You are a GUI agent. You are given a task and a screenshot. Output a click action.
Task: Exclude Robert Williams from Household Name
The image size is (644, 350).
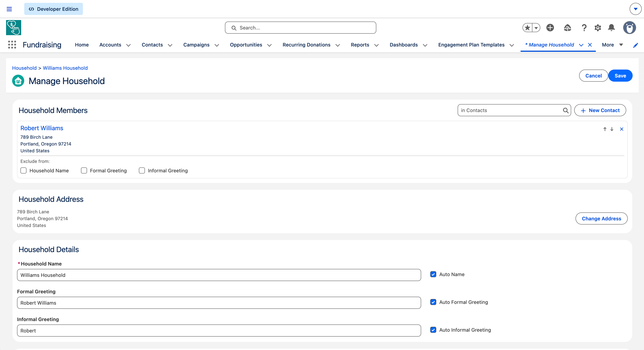tap(23, 170)
